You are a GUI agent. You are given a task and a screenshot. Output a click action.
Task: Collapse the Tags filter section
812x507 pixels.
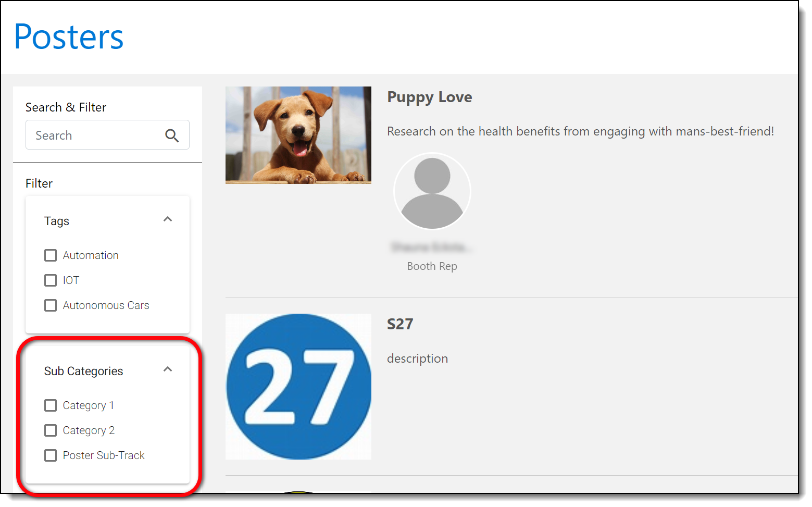coord(168,219)
